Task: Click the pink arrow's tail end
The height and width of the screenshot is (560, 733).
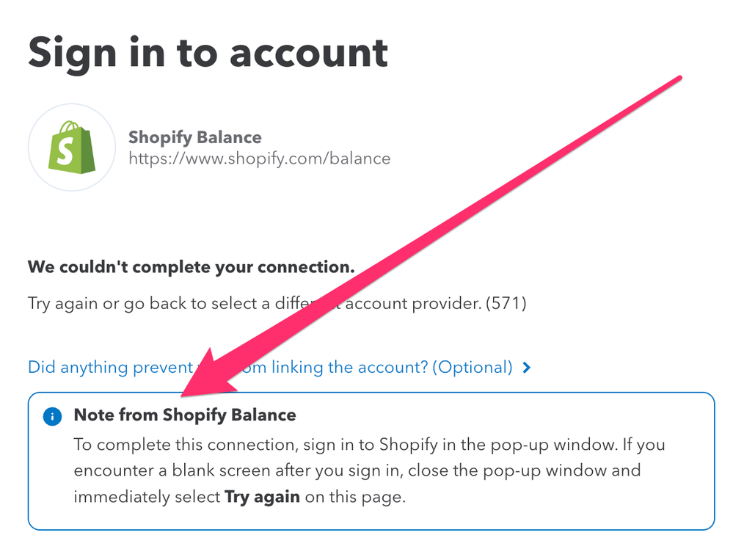Action: coord(679,78)
